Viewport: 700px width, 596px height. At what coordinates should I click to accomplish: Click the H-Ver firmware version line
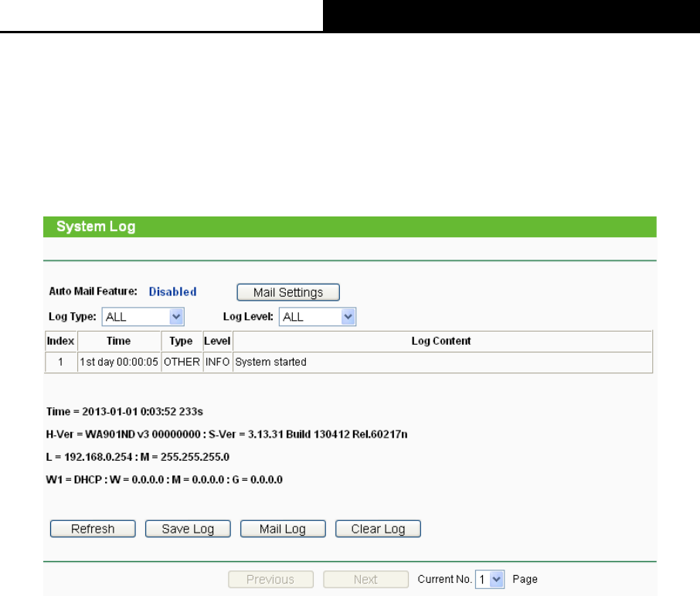[227, 434]
